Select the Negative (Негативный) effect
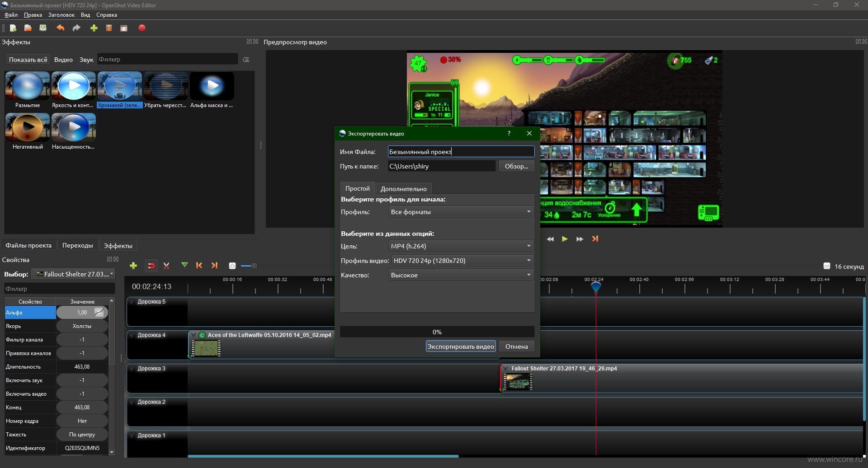868x468 pixels. coord(28,131)
